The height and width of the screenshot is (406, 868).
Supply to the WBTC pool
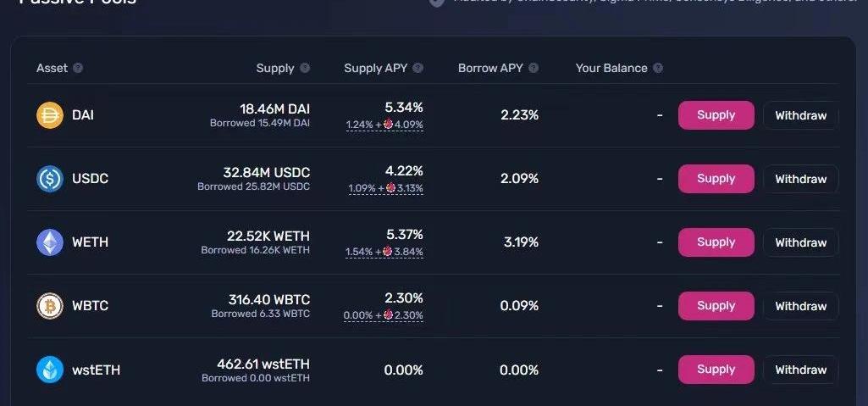click(716, 306)
